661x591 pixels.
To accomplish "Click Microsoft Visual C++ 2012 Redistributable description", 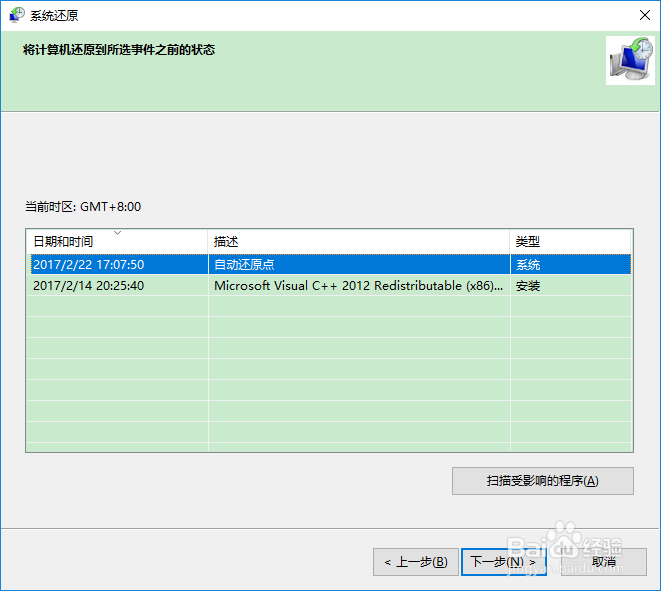I will pos(358,285).
